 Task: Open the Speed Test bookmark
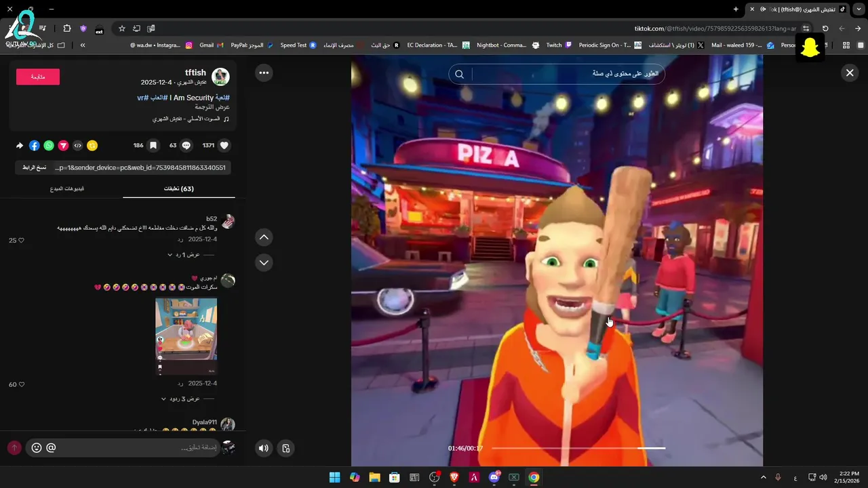(298, 45)
